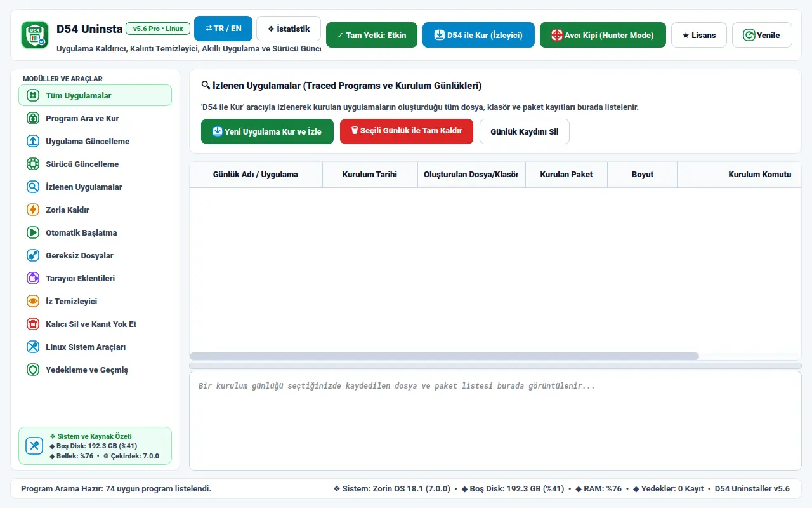Screen dimensions: 812x508
Task: Click the Program Ara ve Kur icon
Action: pos(33,118)
